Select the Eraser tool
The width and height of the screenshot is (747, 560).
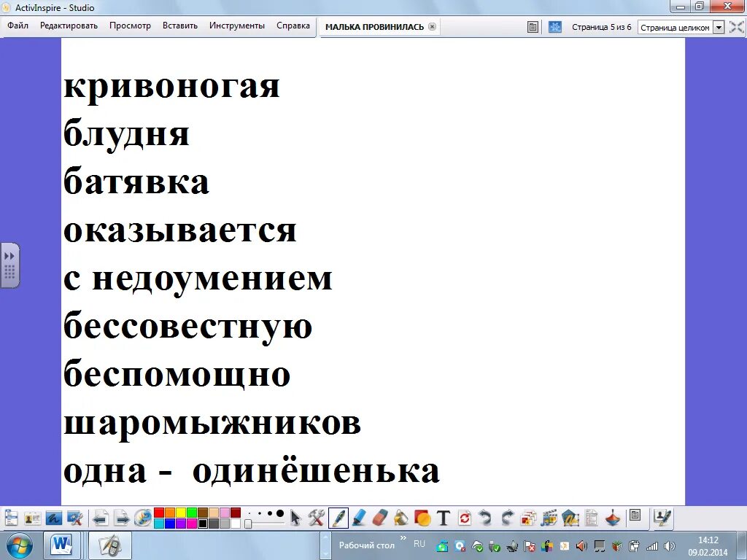pyautogui.click(x=379, y=518)
